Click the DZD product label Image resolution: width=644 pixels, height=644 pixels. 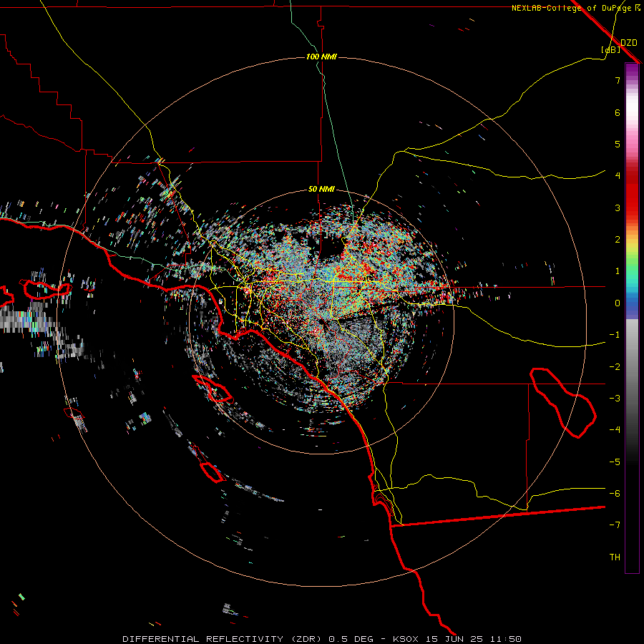pos(629,43)
